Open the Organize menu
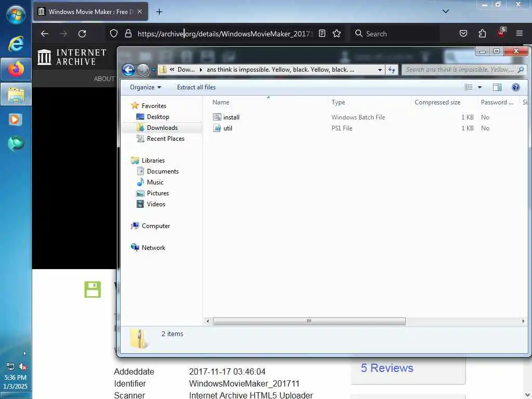Screen dimensions: 532x399 (x=145, y=87)
